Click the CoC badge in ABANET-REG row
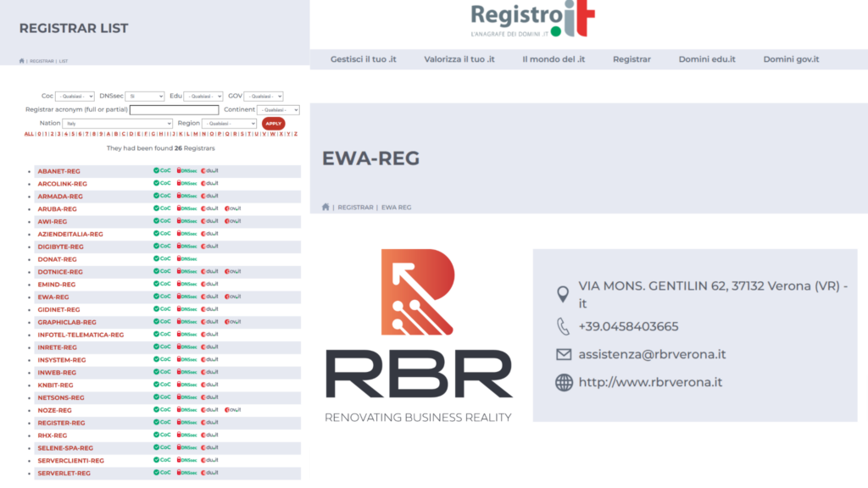Screen dimensions: 868x488 coord(162,170)
